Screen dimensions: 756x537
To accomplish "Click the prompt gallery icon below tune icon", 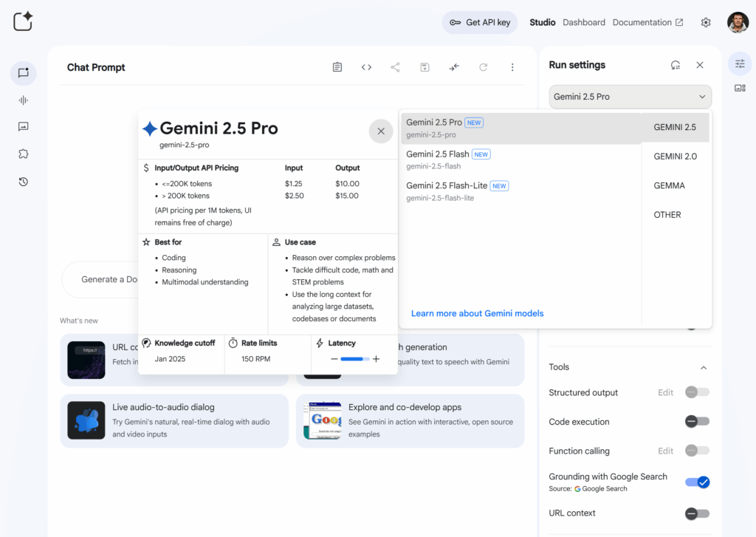I will [x=740, y=88].
